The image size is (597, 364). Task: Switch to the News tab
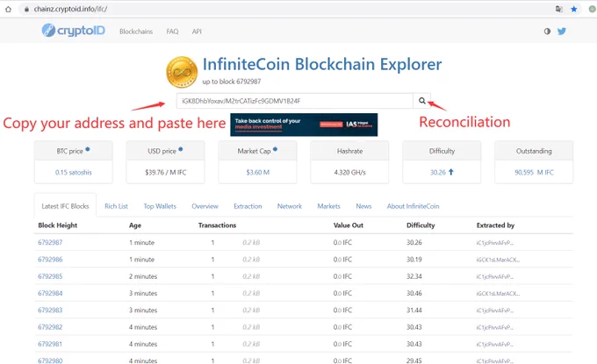[363, 206]
